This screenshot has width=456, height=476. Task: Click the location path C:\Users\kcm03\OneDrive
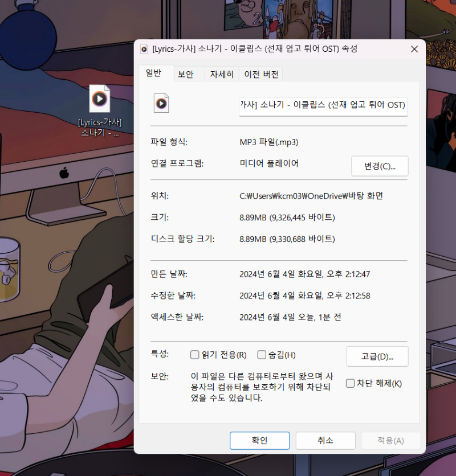[311, 196]
